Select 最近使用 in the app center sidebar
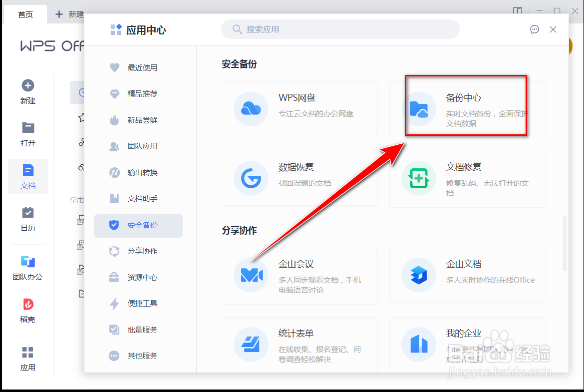The width and height of the screenshot is (584, 392). tap(138, 67)
